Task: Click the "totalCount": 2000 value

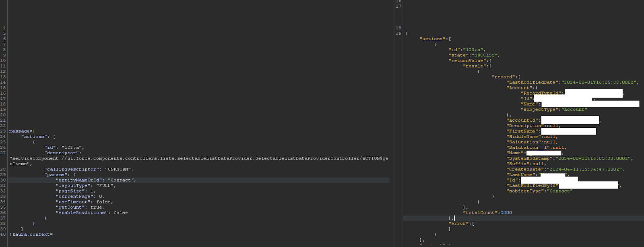Action: (x=506, y=213)
